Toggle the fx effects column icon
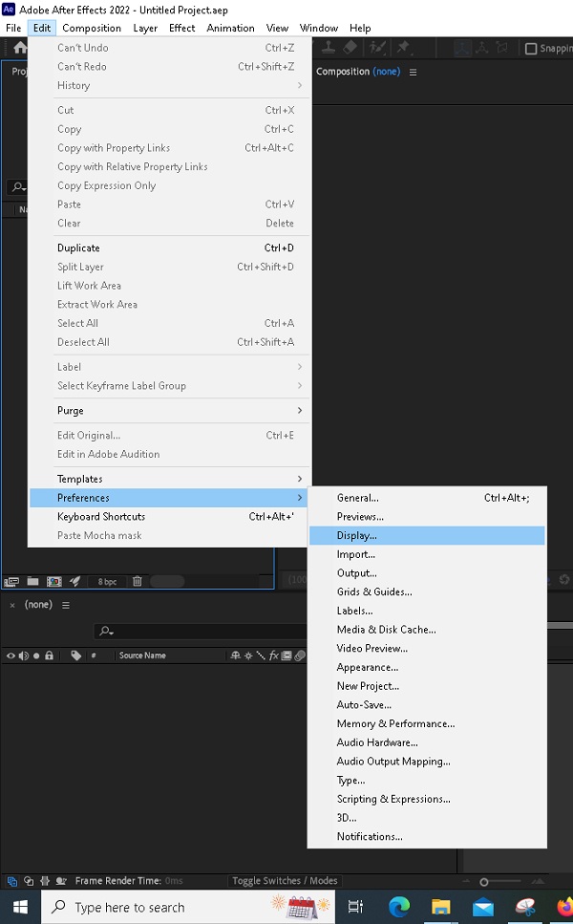 tap(274, 655)
